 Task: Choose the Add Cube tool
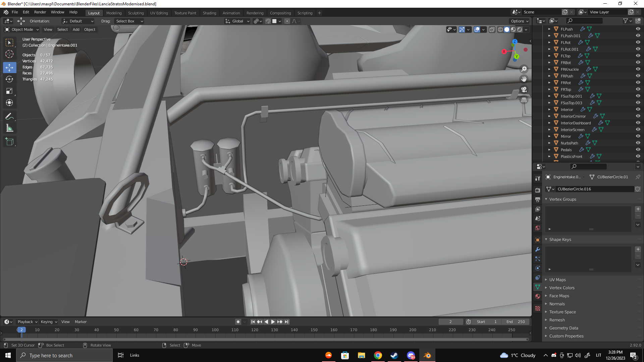tap(9, 142)
